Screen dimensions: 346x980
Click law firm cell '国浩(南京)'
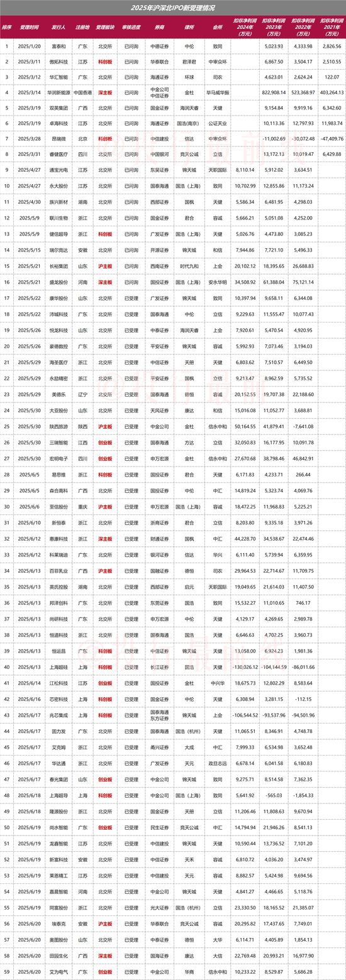point(189,123)
